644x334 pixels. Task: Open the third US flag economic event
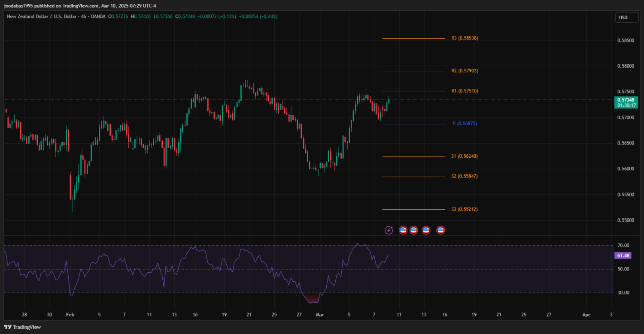[426, 230]
